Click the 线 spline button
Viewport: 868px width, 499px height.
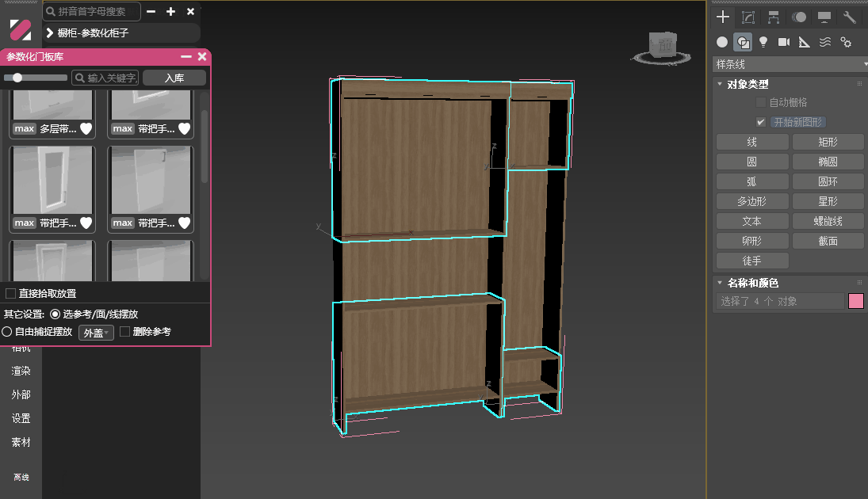point(751,143)
